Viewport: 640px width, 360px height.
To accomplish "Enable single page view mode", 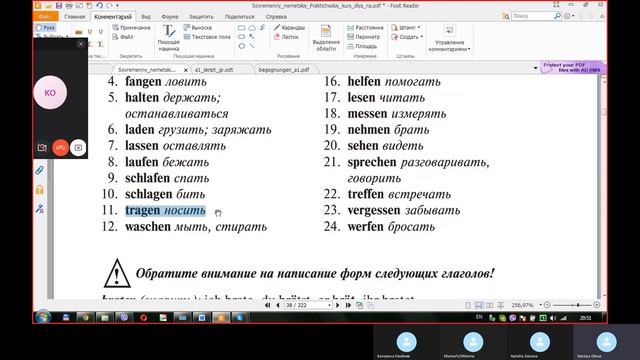I will [468, 305].
